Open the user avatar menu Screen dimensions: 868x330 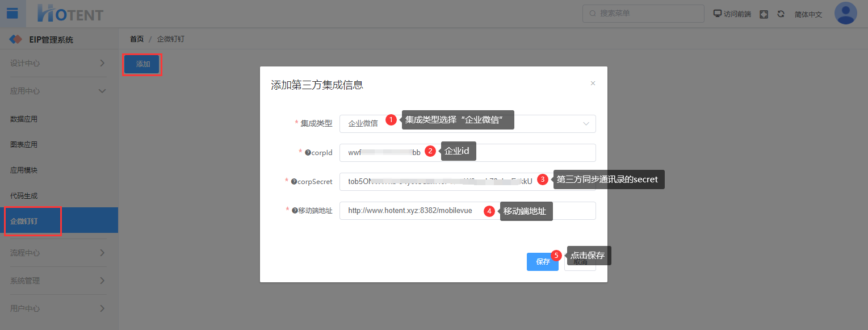(845, 13)
